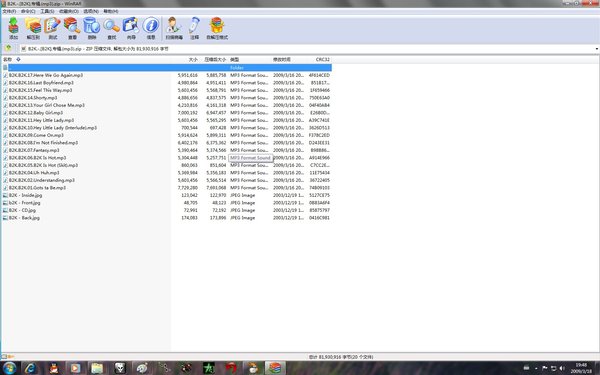Select file 16.Last Boyfriend.mp3
Image resolution: width=600 pixels, height=375 pixels.
(x=41, y=83)
